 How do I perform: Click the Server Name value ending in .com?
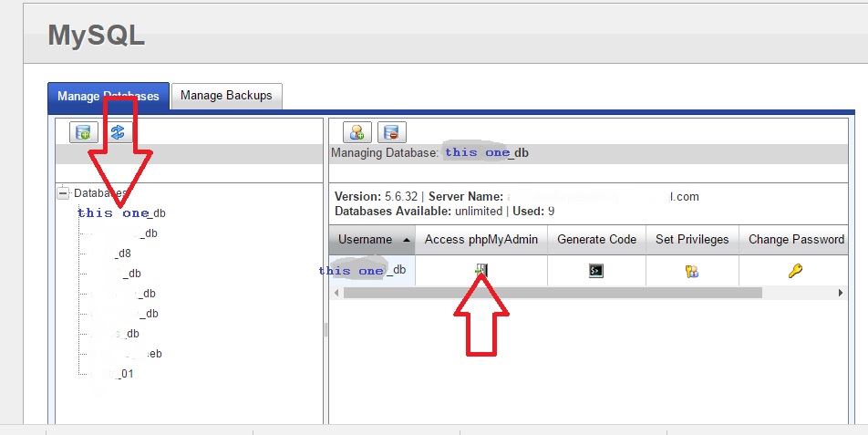(x=603, y=196)
